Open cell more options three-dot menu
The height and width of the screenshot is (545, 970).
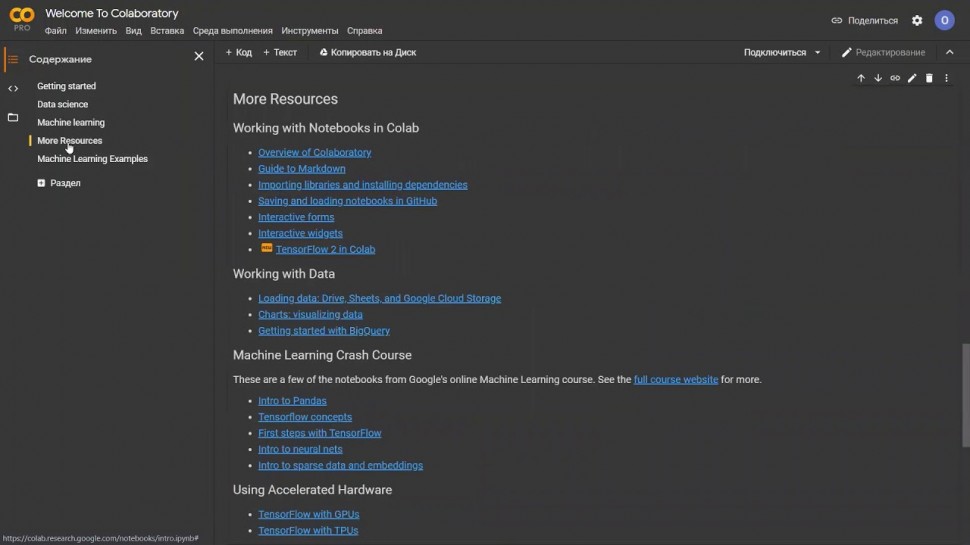tap(946, 78)
